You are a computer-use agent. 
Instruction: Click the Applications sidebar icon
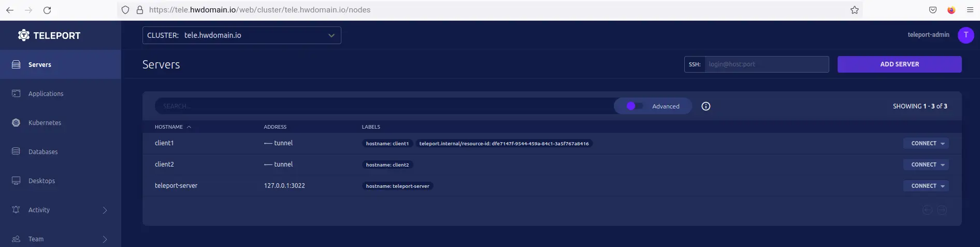tap(16, 93)
